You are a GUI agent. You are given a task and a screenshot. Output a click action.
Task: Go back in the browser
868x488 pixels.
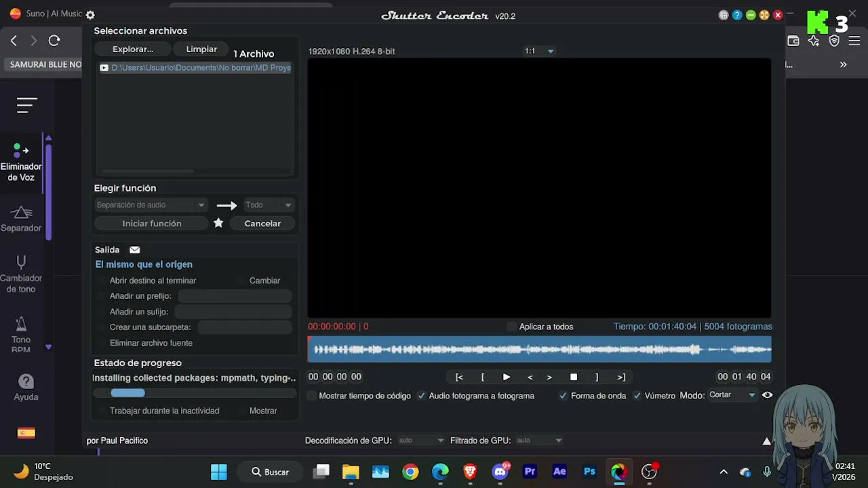click(x=14, y=41)
